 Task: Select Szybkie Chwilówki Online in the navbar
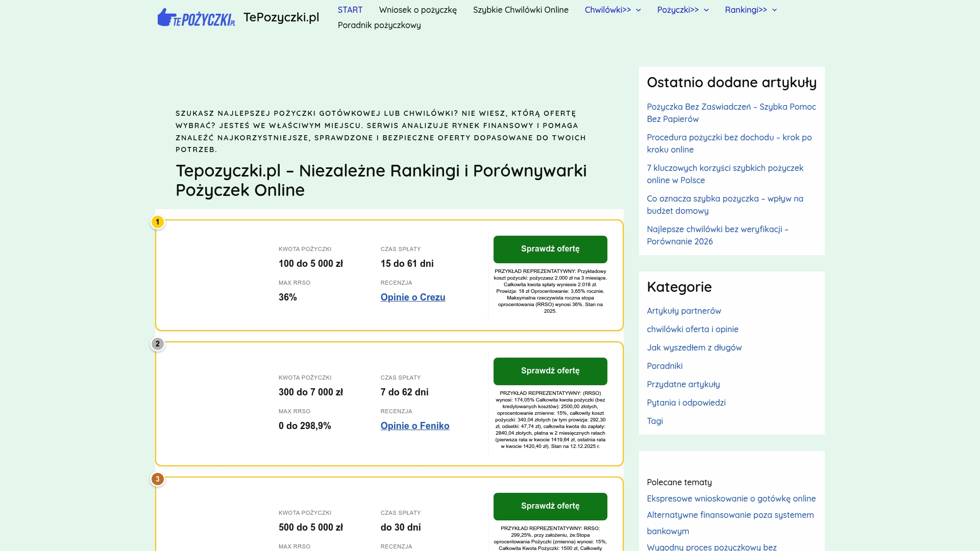pos(521,10)
